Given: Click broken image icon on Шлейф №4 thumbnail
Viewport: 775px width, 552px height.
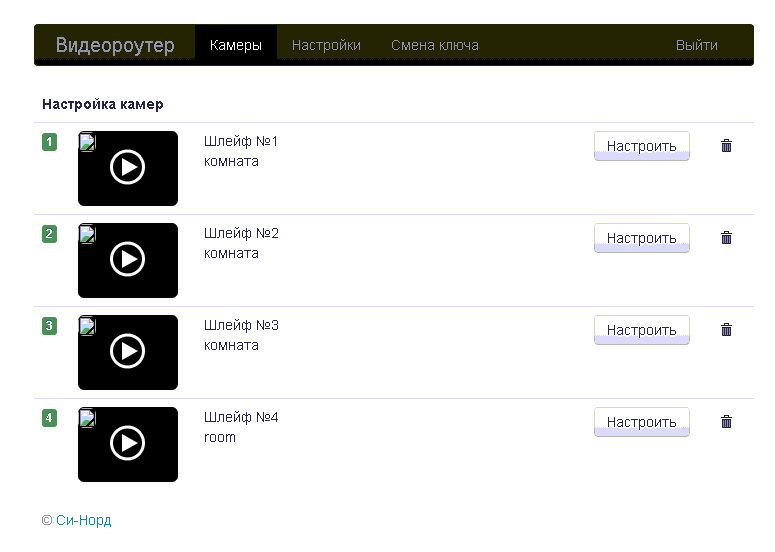Looking at the screenshot, I should [87, 418].
